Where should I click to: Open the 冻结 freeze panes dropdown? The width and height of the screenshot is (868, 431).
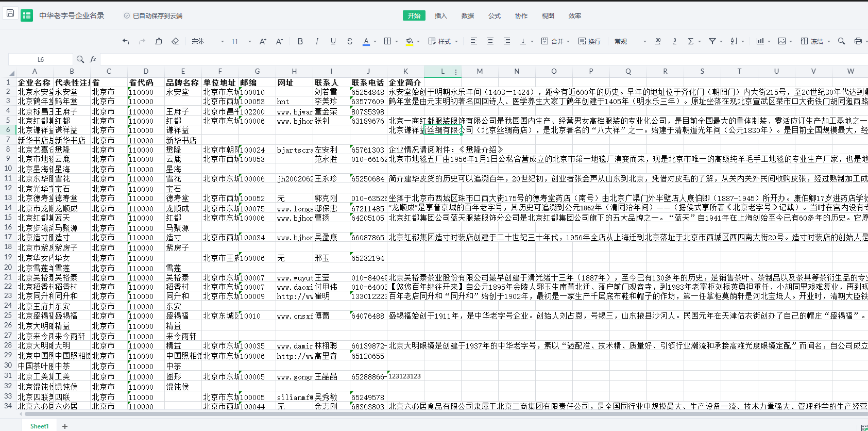[x=815, y=41]
